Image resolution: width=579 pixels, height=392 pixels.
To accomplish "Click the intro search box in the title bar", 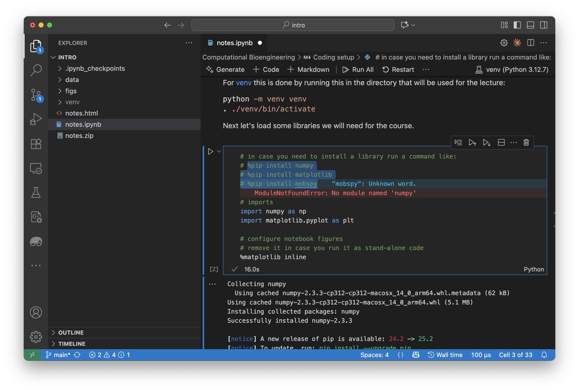I will (x=292, y=25).
